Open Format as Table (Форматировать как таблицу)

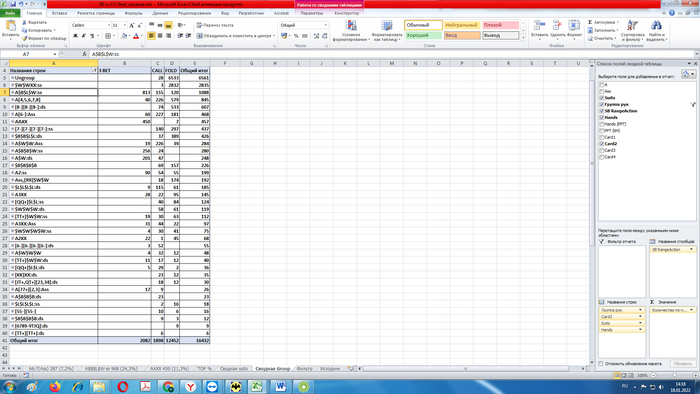386,30
